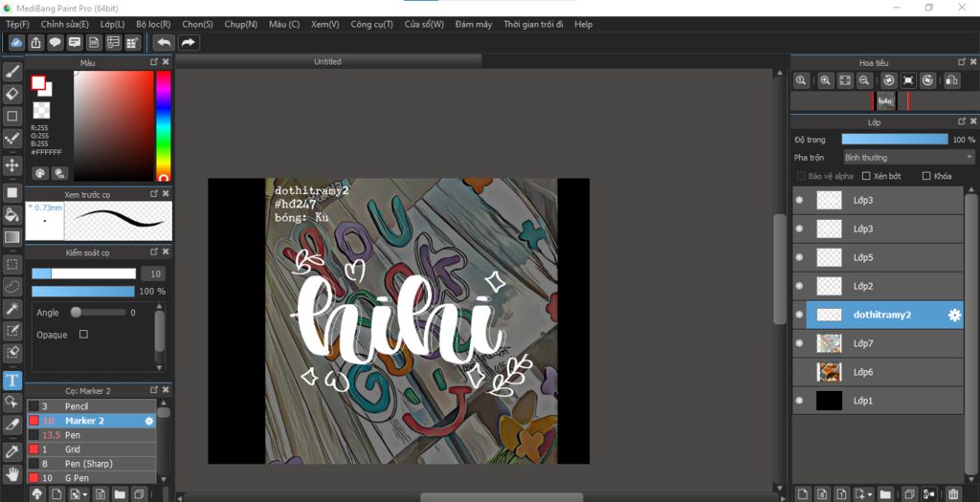Open the Bộ lọc(R) menu
This screenshot has height=502, width=980.
(x=153, y=24)
